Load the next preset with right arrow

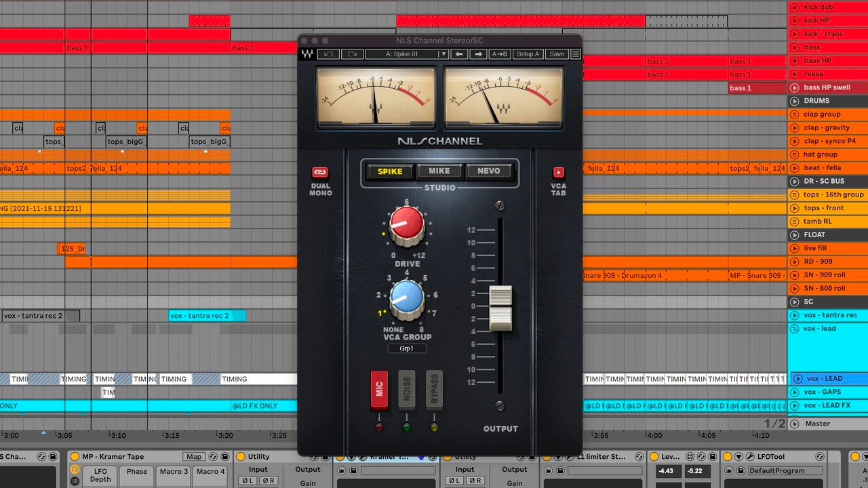click(478, 54)
